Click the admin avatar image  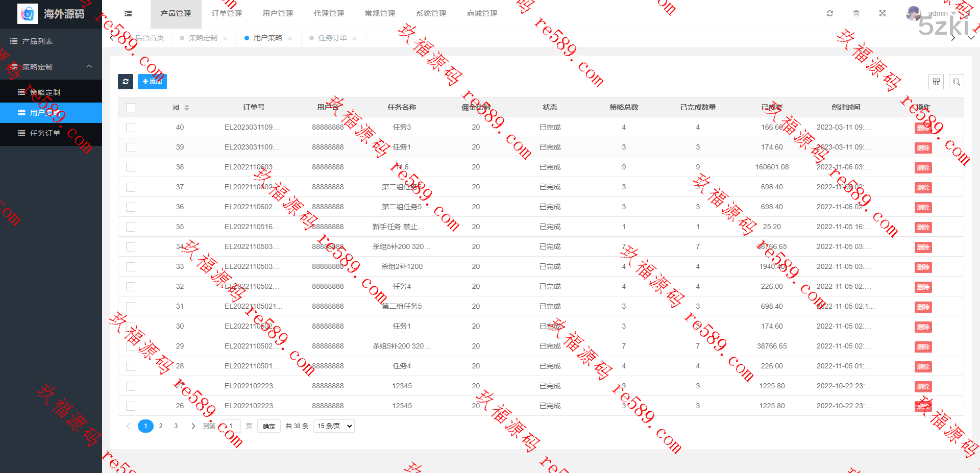913,13
